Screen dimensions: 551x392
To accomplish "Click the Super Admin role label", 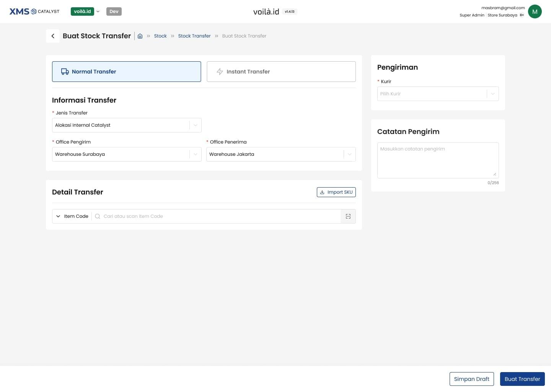I will point(472,15).
